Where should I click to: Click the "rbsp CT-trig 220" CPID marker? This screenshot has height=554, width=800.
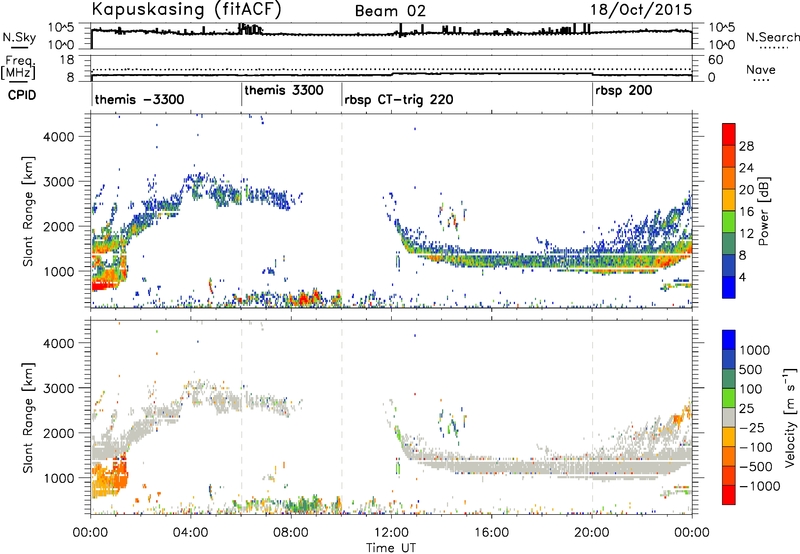[398, 99]
